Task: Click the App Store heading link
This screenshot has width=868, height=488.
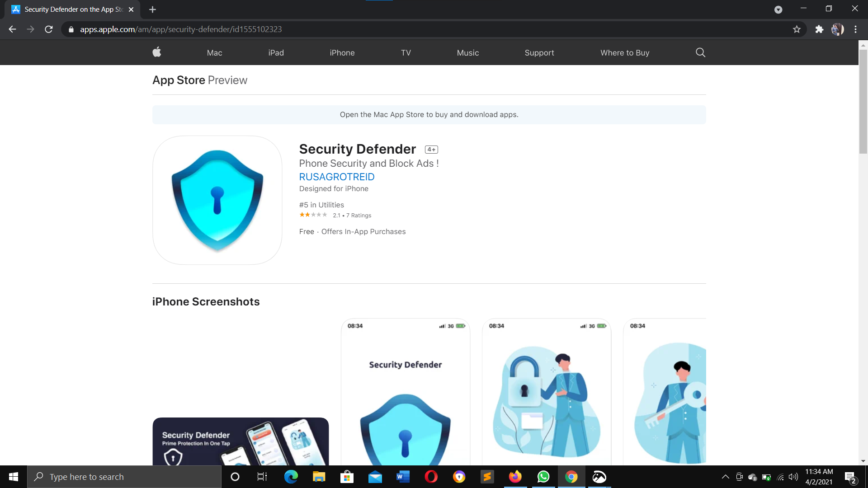Action: click(179, 80)
